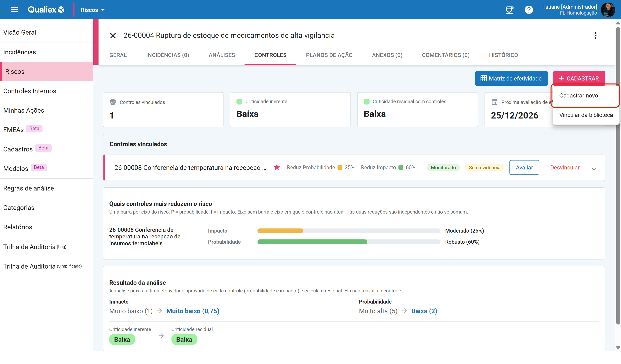Open Relatórios in the sidebar

point(47,227)
